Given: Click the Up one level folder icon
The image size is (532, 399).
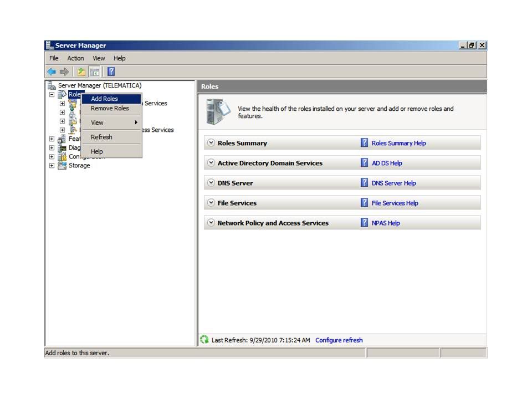Looking at the screenshot, I should click(81, 71).
